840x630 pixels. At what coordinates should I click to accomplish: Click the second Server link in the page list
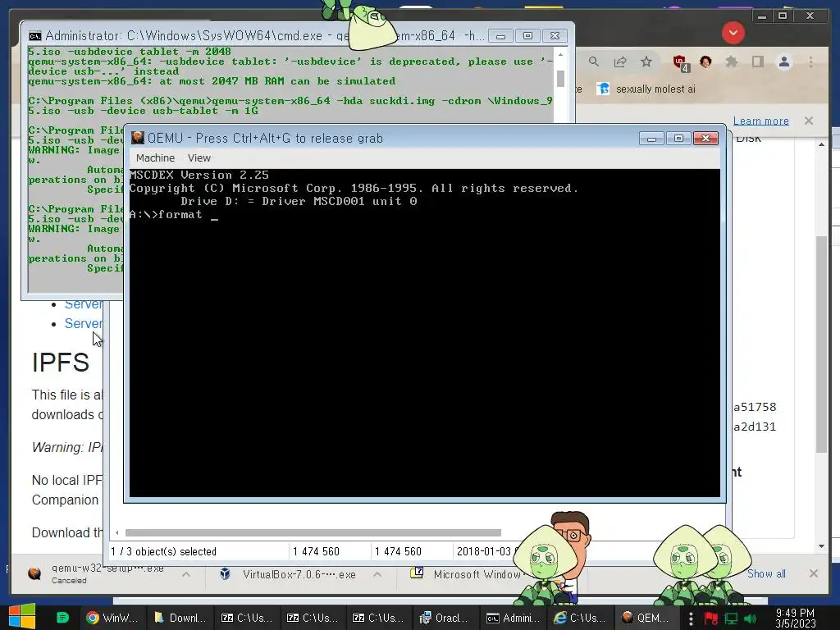click(83, 323)
